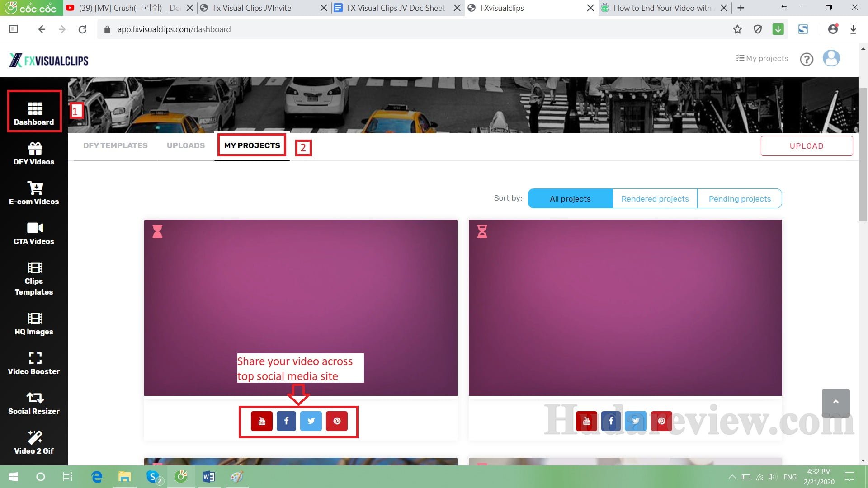This screenshot has height=488, width=868.
Task: Click the UPLOAD button
Action: tap(807, 145)
